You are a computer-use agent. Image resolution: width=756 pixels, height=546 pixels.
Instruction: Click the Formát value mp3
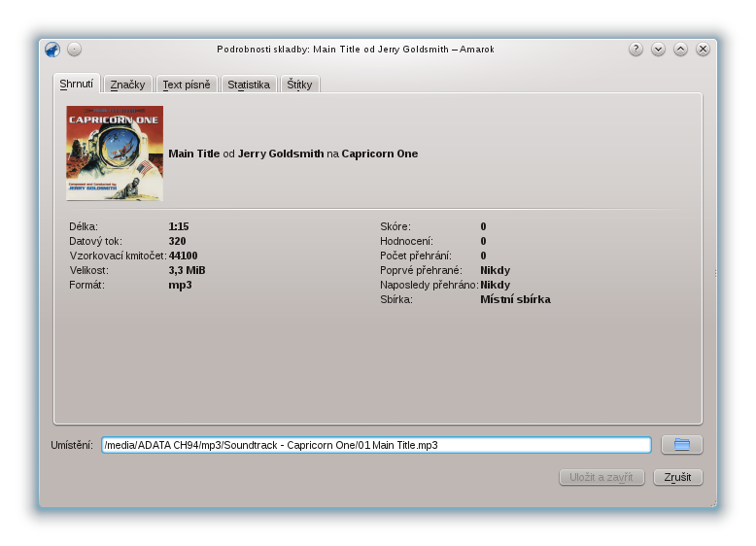click(180, 286)
